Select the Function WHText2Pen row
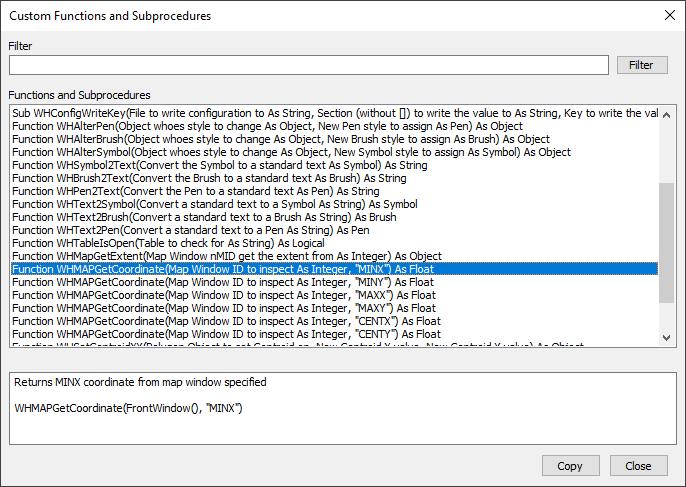 335,230
